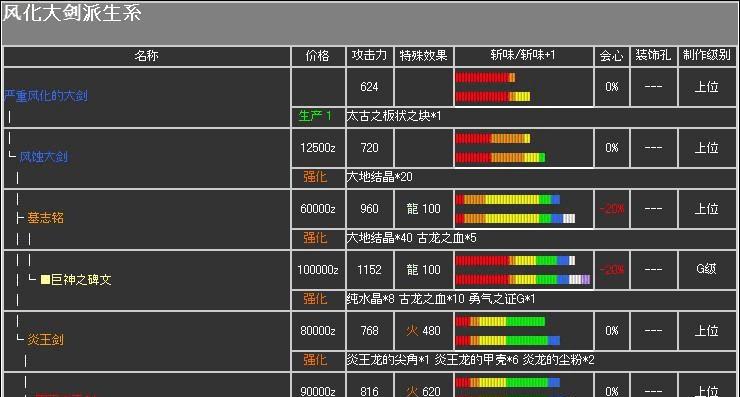Click the sharpness bars for 巨神之碑文
This screenshot has height=397, width=740.
click(523, 270)
